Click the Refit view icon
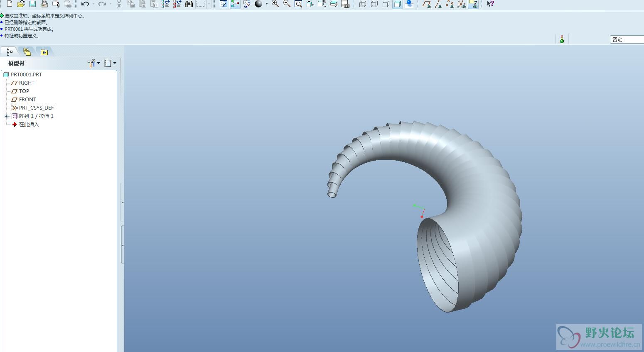The image size is (644, 352). tap(298, 4)
